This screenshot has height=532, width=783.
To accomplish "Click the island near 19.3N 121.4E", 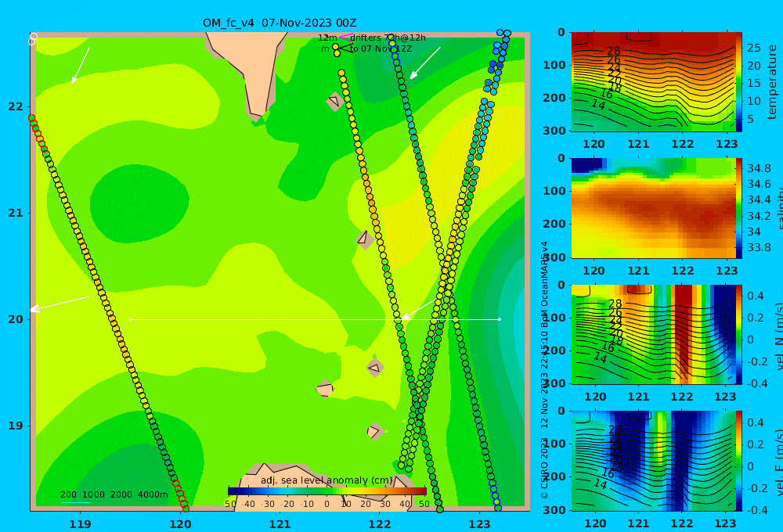I will point(325,388).
